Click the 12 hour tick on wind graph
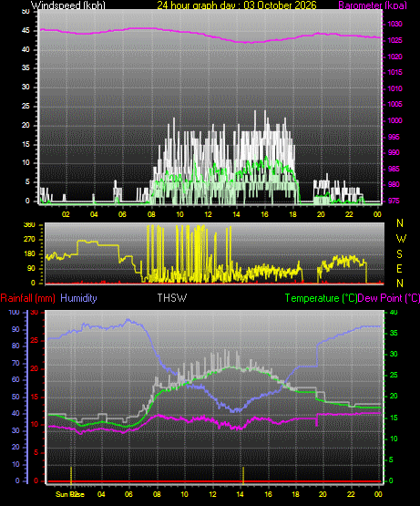The width and height of the screenshot is (420, 506). coord(208,214)
